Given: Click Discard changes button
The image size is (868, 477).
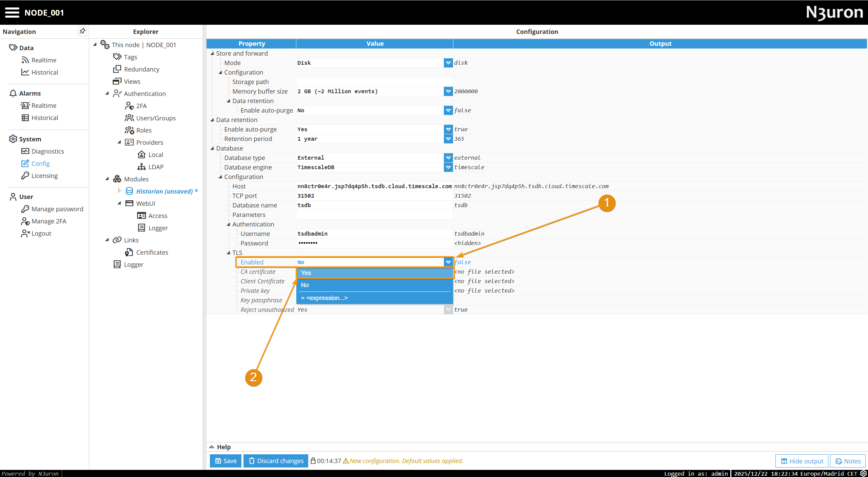Looking at the screenshot, I should click(x=276, y=461).
